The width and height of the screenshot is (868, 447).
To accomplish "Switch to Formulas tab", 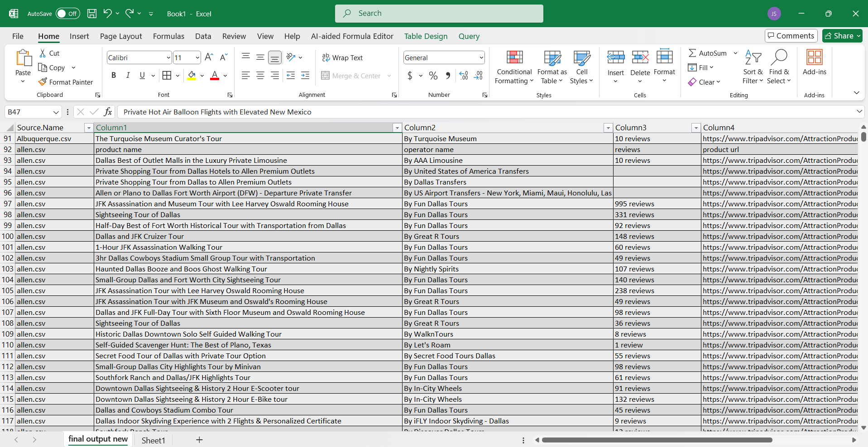I will pyautogui.click(x=168, y=36).
